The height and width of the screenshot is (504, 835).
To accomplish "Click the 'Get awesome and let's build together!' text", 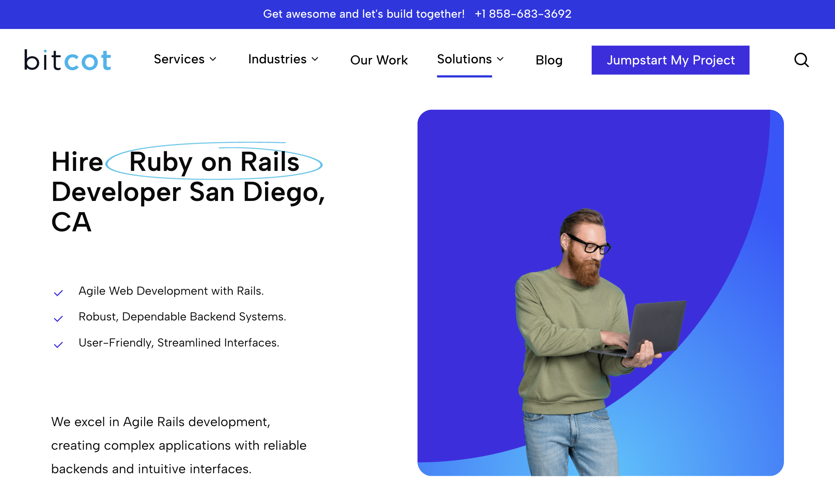I will coord(364,14).
